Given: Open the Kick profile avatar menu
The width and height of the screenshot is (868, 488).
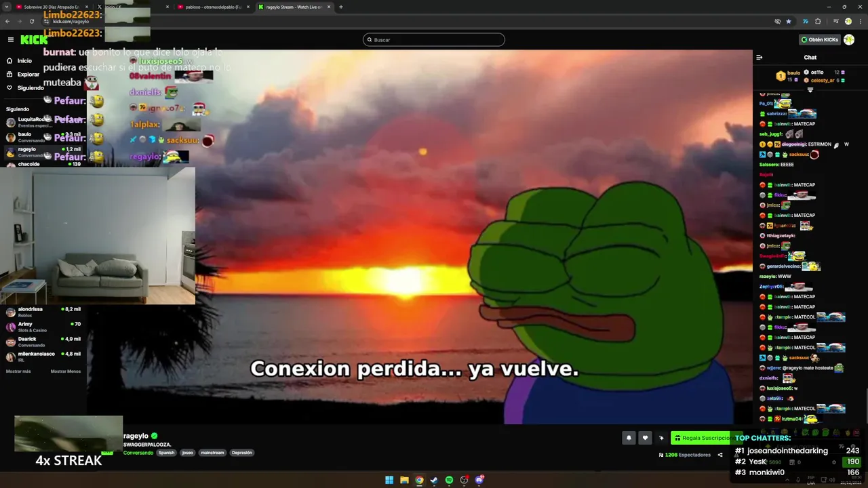Looking at the screenshot, I should (x=849, y=40).
